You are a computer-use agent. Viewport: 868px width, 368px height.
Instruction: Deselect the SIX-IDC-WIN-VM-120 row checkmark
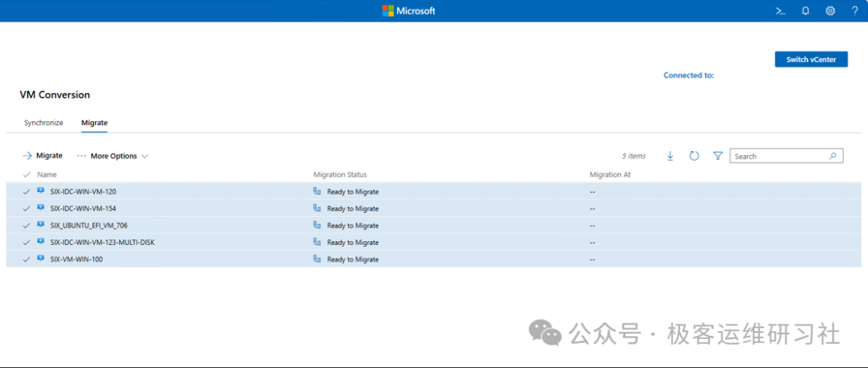(x=27, y=192)
